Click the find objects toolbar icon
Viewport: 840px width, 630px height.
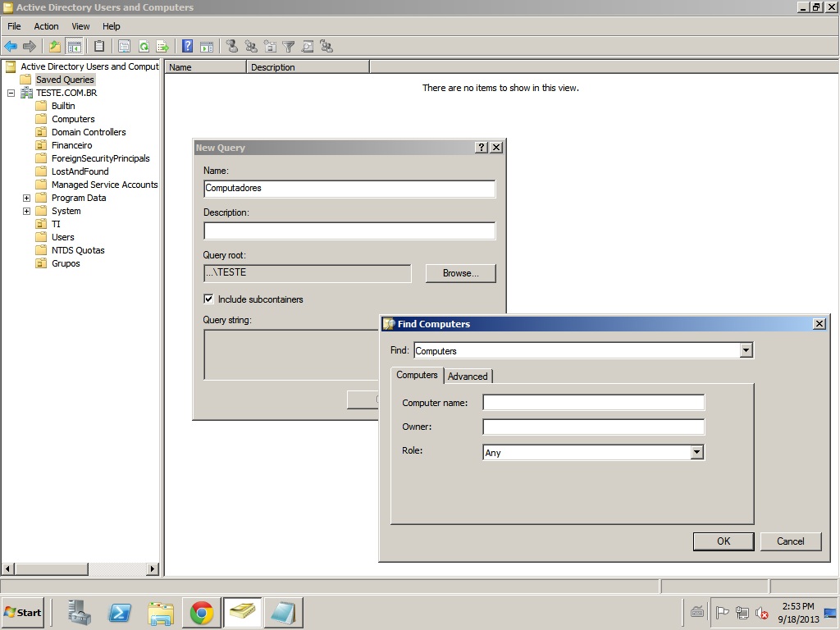tap(308, 47)
